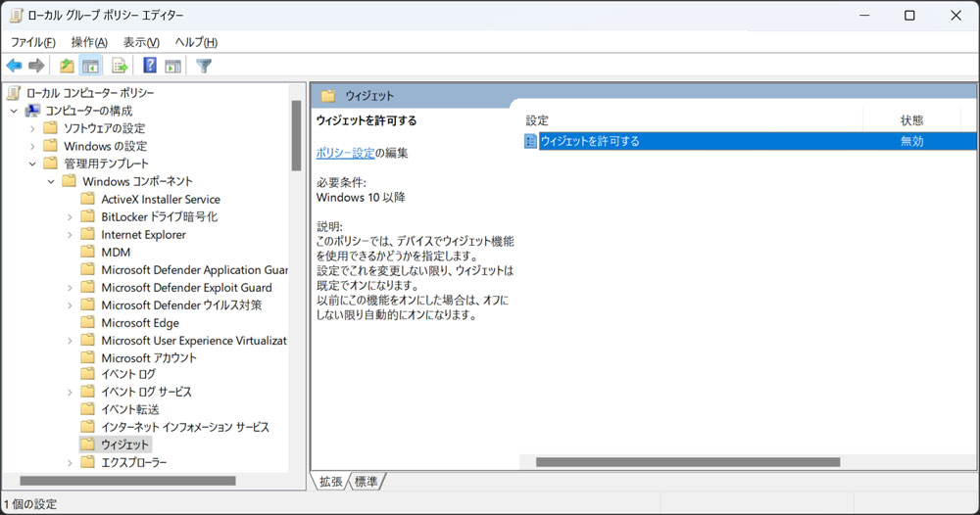Toggle the action pane toolbar icon
The width and height of the screenshot is (980, 515).
[173, 66]
